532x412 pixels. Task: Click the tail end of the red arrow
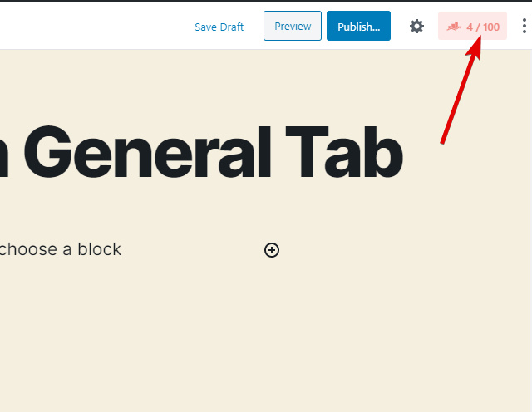tap(442, 141)
